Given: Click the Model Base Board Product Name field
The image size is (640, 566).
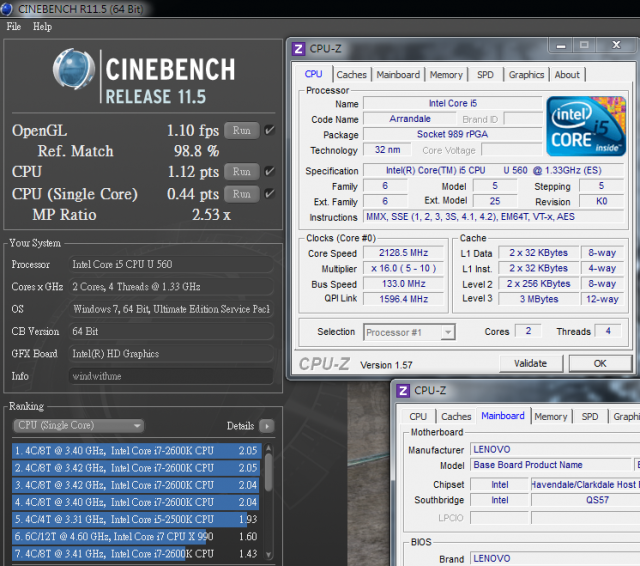Looking at the screenshot, I should coord(551,465).
